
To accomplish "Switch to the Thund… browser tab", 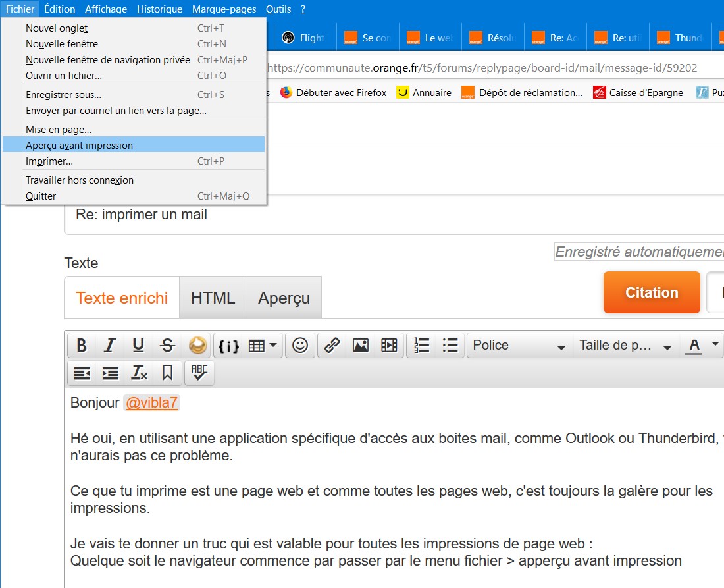I will pos(681,38).
